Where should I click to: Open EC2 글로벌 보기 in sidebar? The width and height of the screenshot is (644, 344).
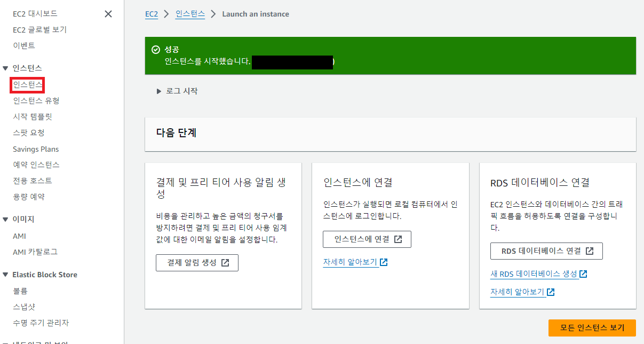tap(39, 30)
